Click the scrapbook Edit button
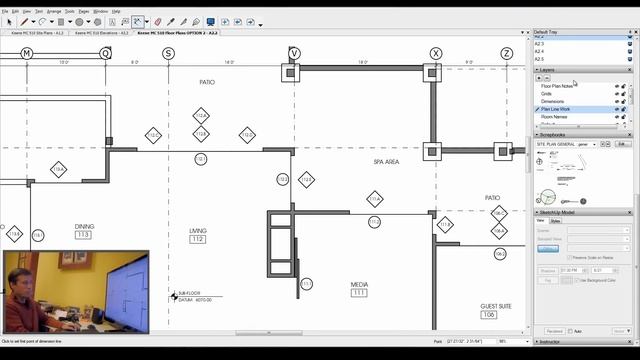 [622, 144]
